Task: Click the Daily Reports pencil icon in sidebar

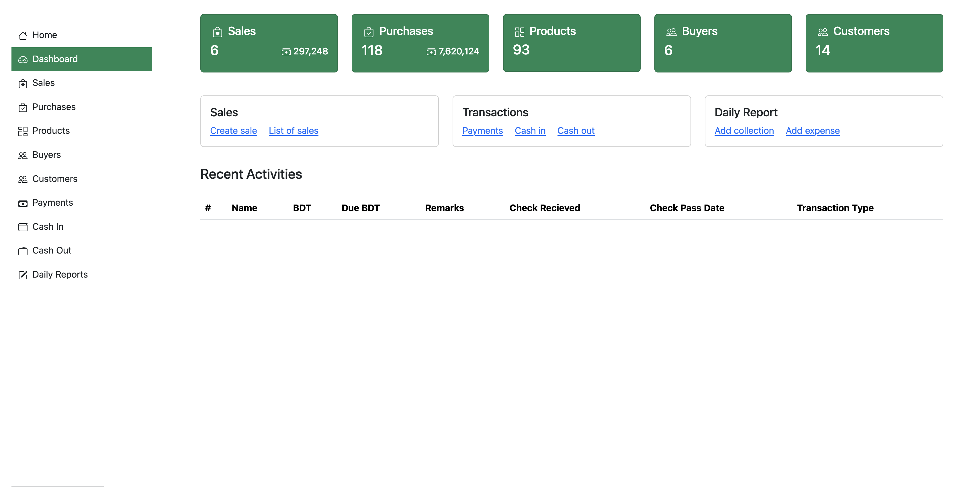Action: [23, 275]
